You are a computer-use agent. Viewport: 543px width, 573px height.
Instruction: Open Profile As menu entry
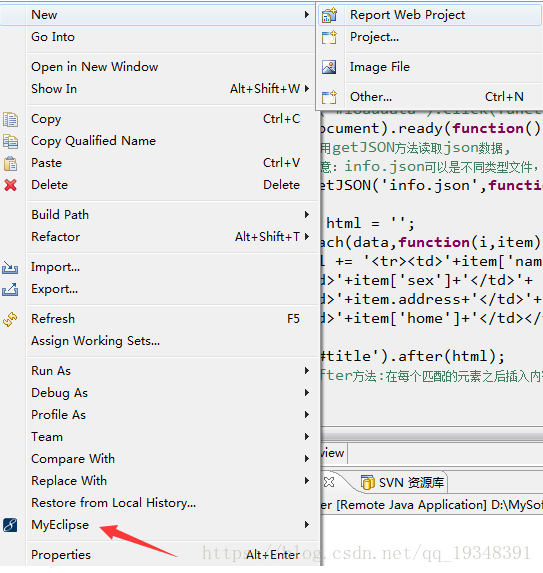[x=159, y=415]
